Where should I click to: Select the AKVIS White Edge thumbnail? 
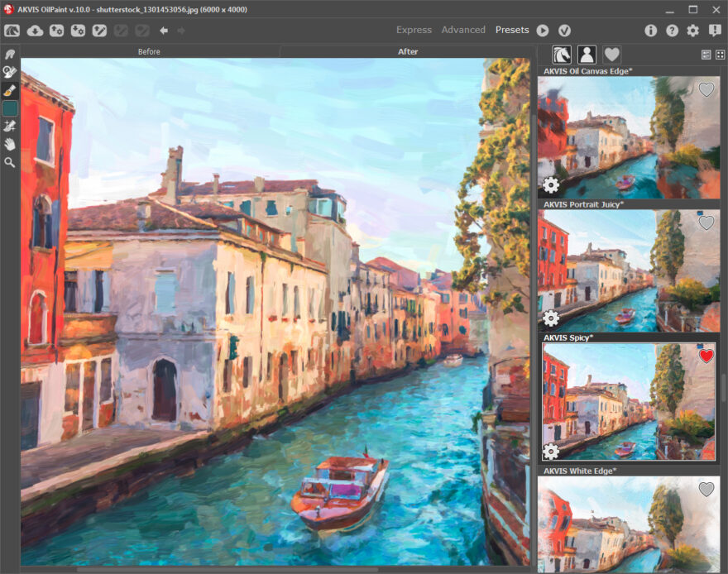point(629,525)
